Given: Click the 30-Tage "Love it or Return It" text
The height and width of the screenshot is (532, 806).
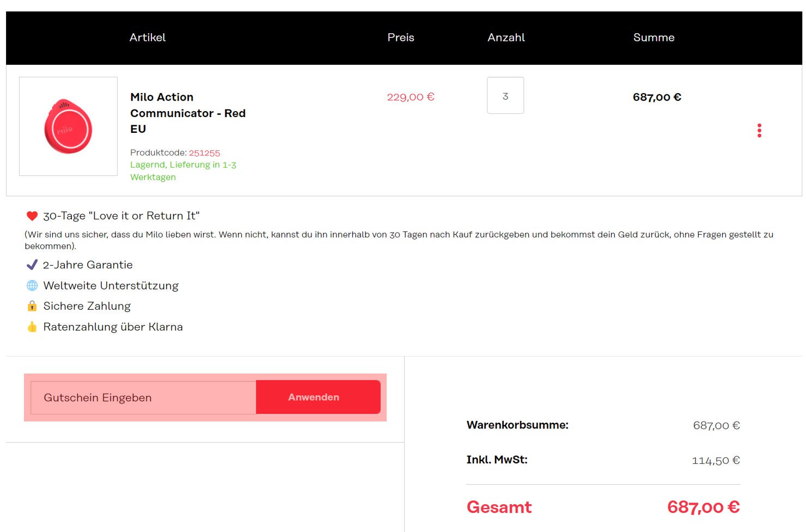Looking at the screenshot, I should coord(121,216).
